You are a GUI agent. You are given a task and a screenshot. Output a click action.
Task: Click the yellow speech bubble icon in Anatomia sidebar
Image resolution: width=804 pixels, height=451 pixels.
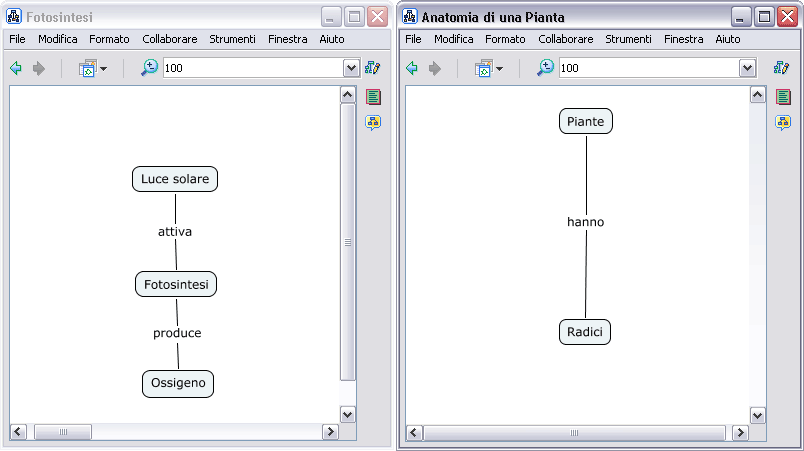pyautogui.click(x=784, y=122)
